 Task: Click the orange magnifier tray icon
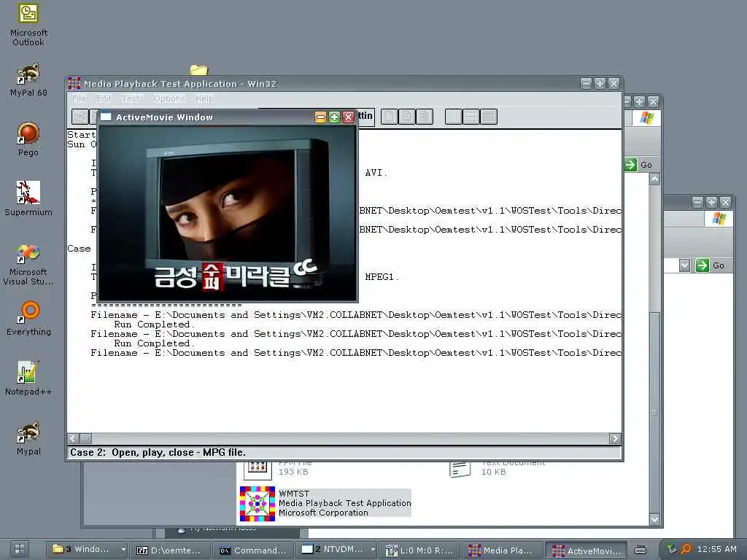pos(686,549)
